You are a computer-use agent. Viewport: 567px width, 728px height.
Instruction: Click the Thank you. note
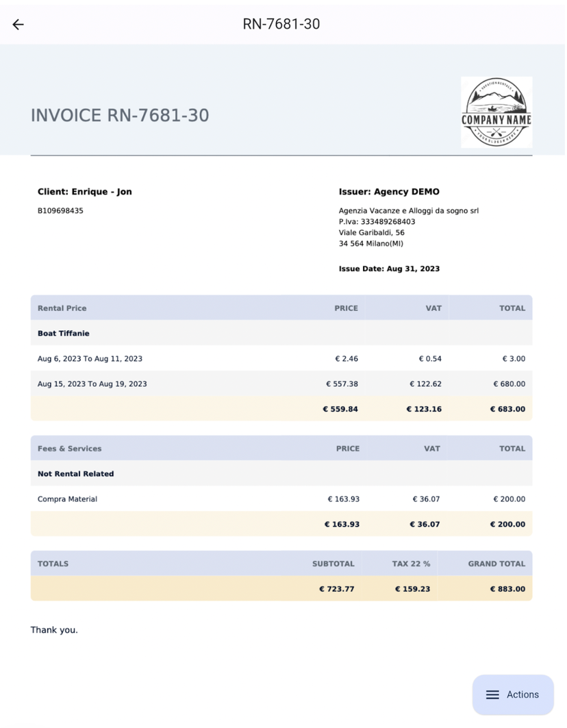54,630
